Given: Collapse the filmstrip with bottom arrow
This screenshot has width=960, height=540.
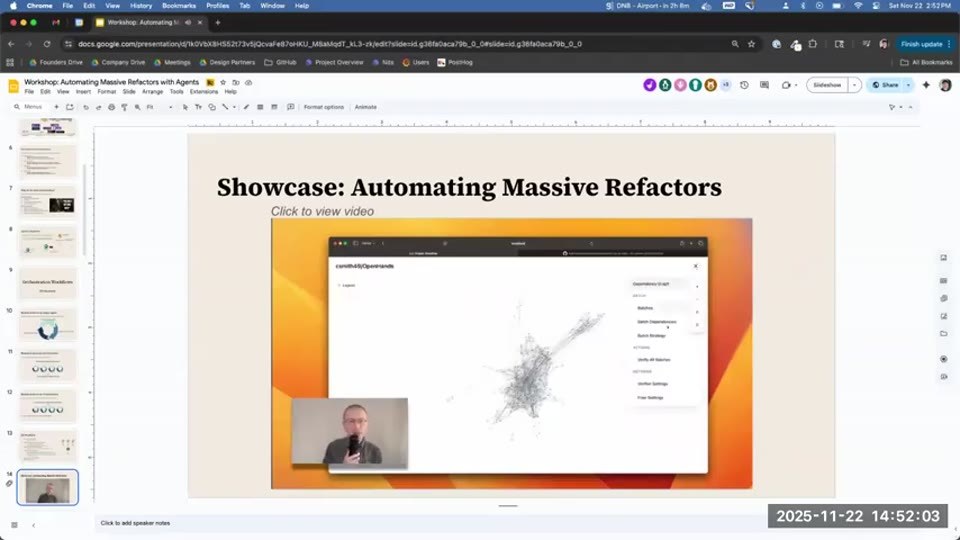Looking at the screenshot, I should (34, 525).
